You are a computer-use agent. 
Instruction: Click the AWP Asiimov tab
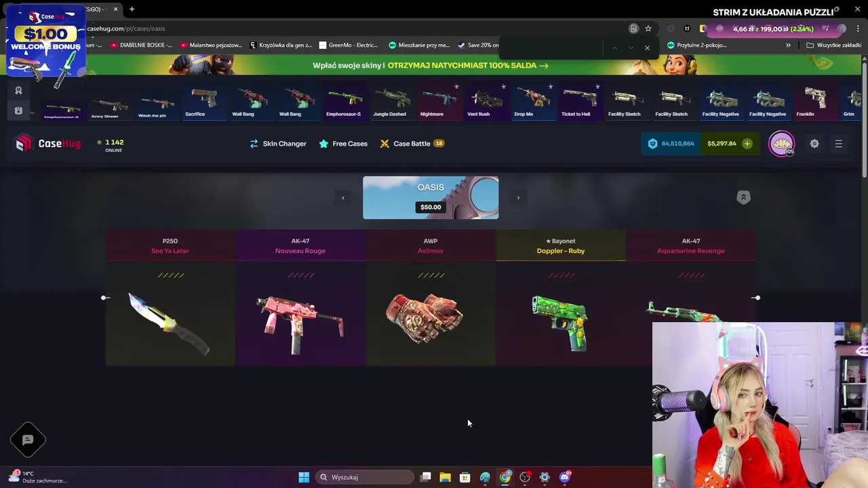[x=431, y=245]
